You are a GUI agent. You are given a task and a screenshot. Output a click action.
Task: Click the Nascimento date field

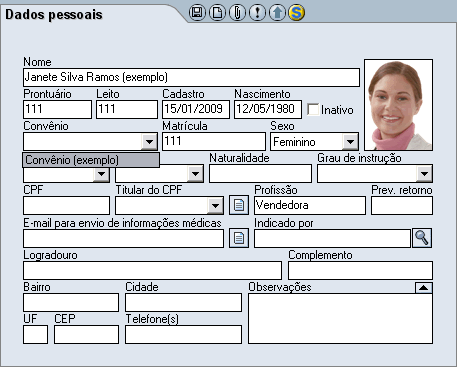click(268, 109)
